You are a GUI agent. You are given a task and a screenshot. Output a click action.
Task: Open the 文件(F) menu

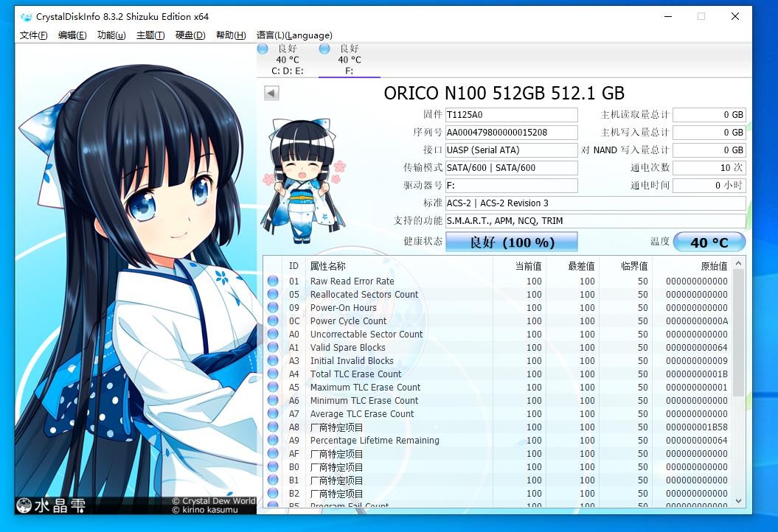coord(34,35)
